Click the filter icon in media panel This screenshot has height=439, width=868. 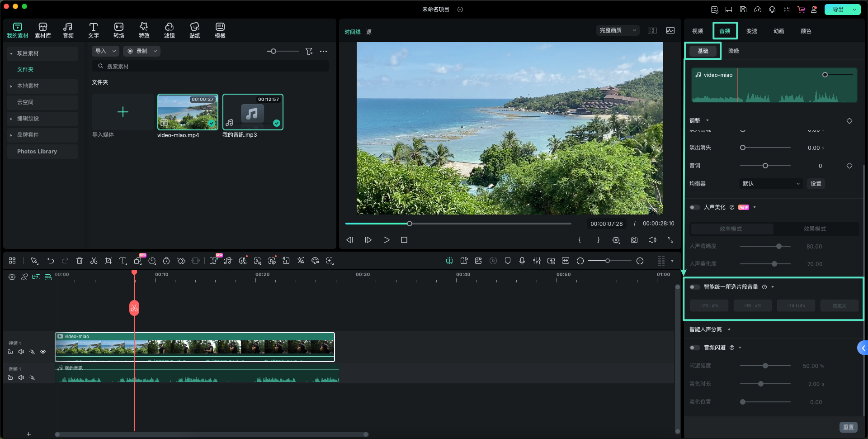[309, 52]
